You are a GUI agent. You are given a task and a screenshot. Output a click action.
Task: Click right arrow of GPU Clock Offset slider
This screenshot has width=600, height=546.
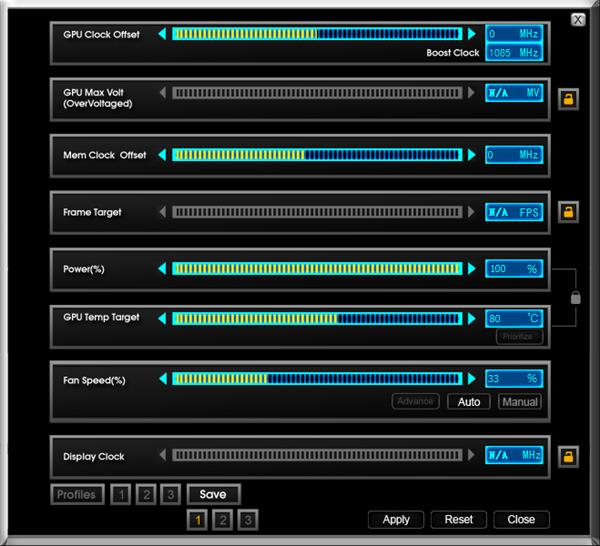click(472, 34)
